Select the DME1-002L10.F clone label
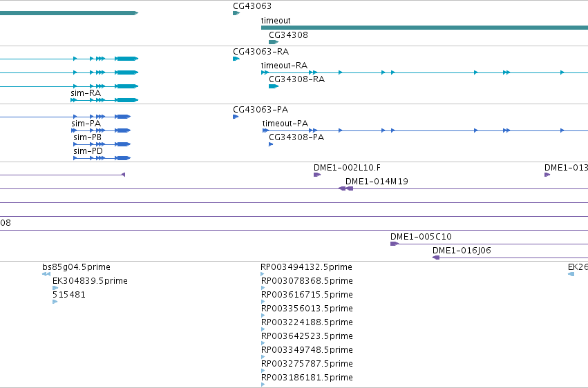 (x=348, y=168)
